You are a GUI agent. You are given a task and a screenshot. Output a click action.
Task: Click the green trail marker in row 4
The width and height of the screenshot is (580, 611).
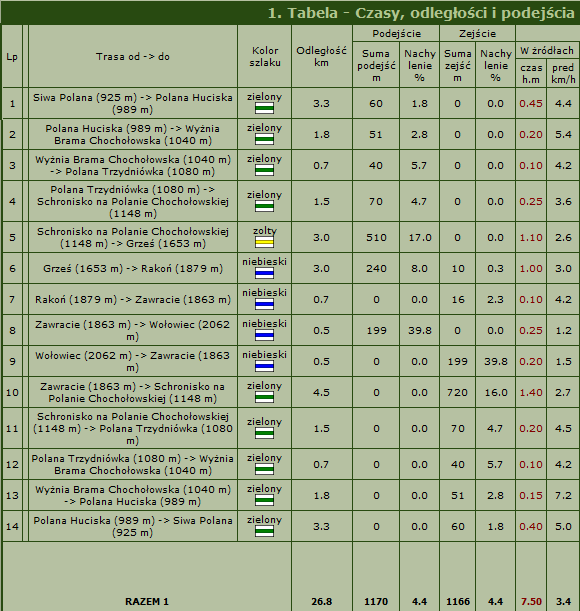coord(264,206)
